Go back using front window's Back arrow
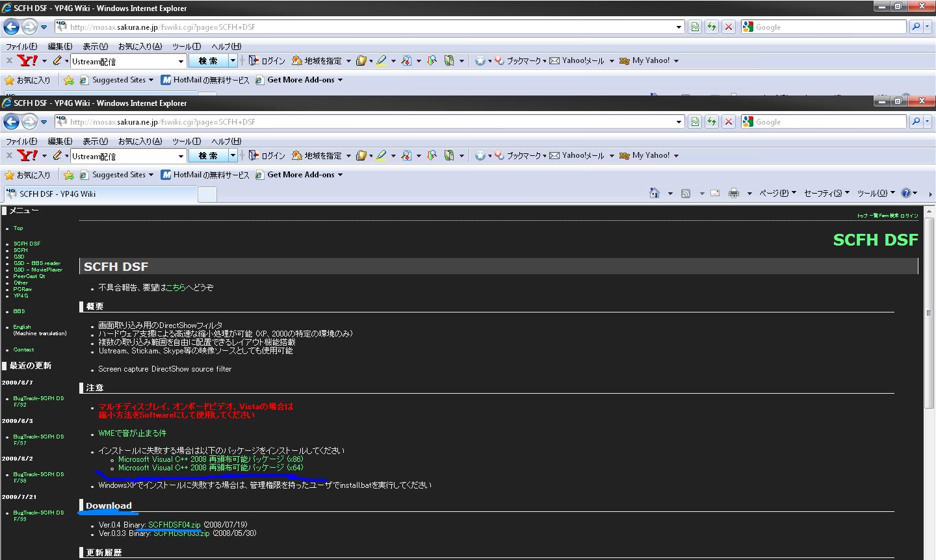Viewport: 936px width, 560px height. coord(11,121)
